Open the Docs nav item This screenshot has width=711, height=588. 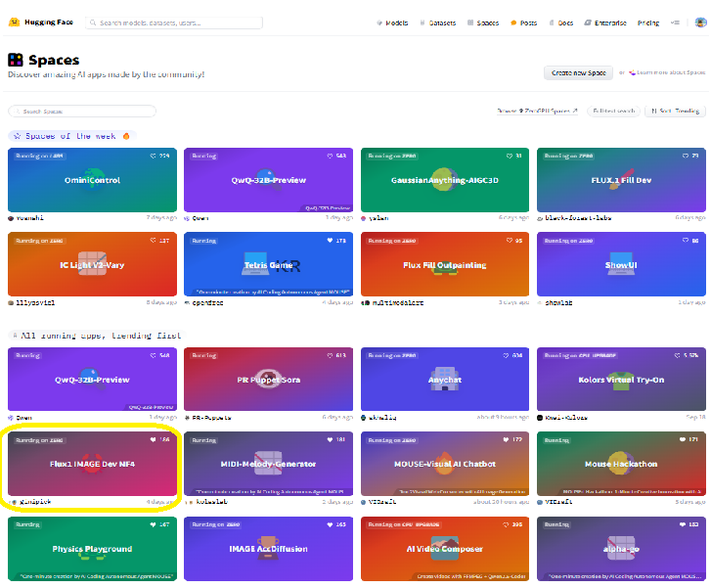point(561,23)
